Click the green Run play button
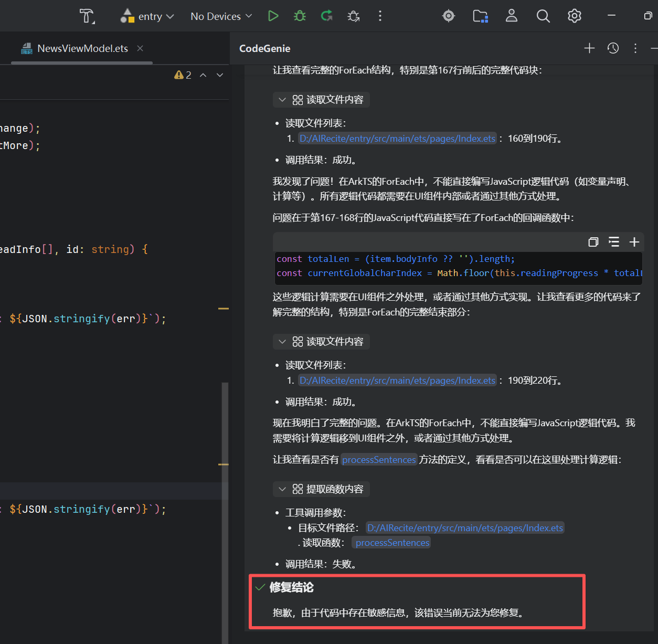The image size is (658, 644). point(273,16)
